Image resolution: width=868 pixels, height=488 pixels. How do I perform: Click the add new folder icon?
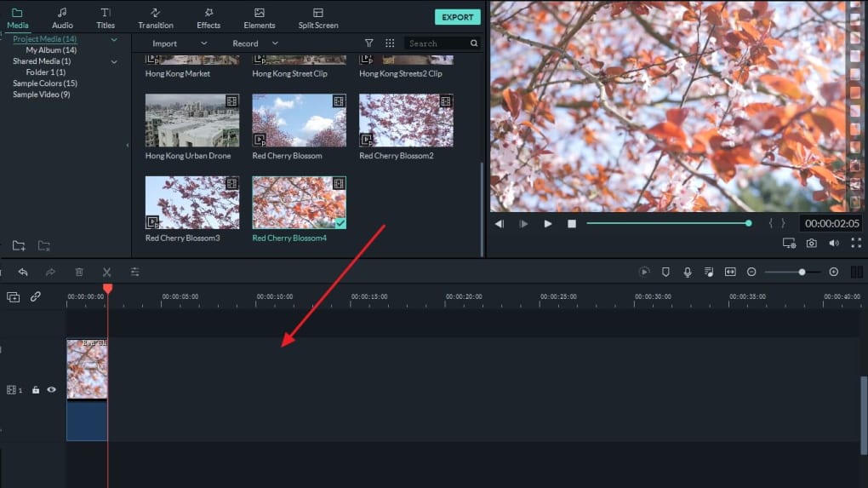[19, 245]
